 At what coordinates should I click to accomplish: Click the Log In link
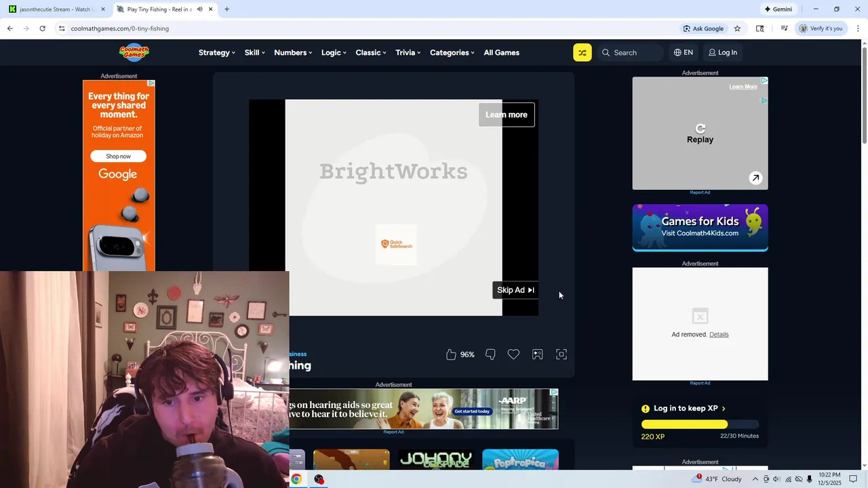723,52
